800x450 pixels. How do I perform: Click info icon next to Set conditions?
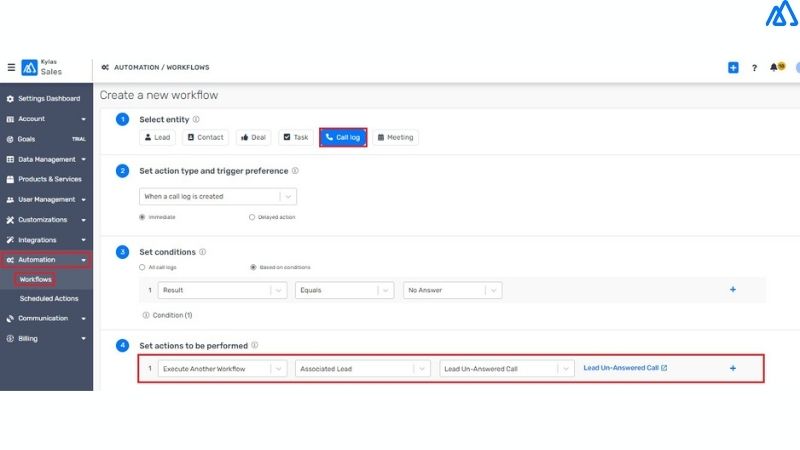coord(203,252)
